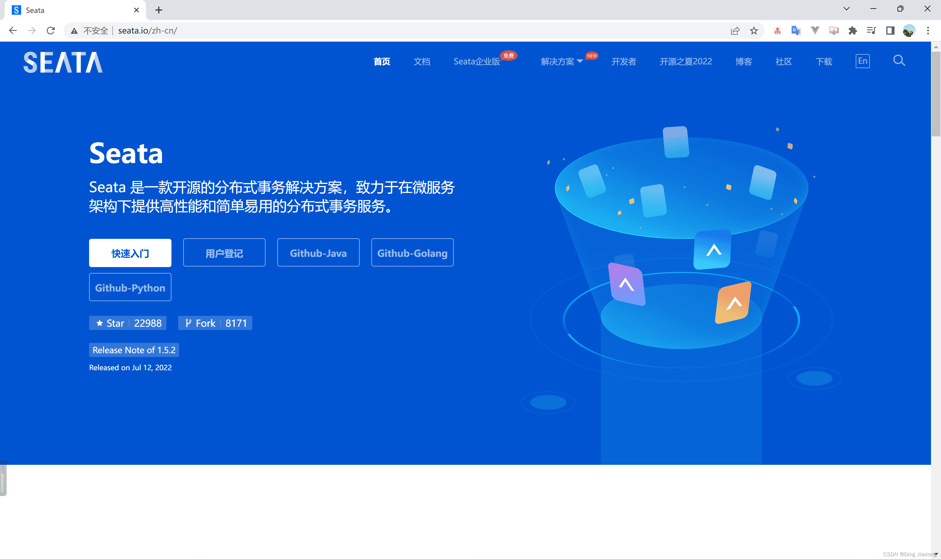941x560 pixels.
Task: Click the red tree-shaped extension icon
Action: point(778,31)
